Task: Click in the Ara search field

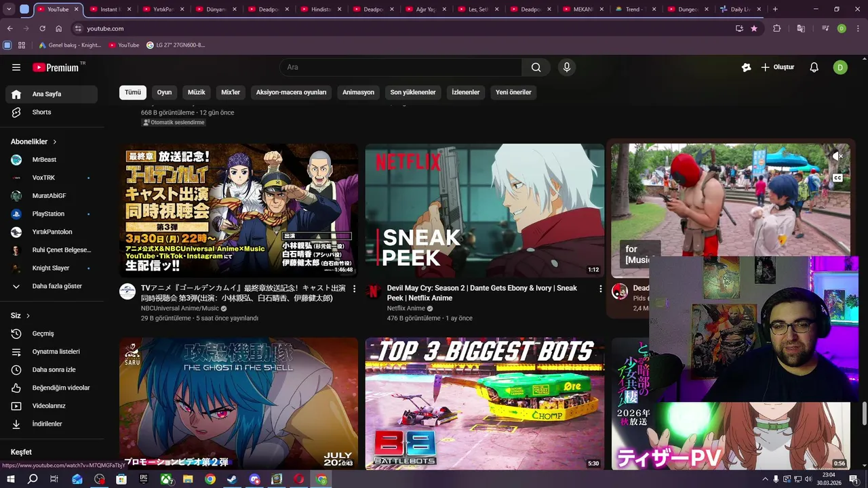Action: (401, 67)
